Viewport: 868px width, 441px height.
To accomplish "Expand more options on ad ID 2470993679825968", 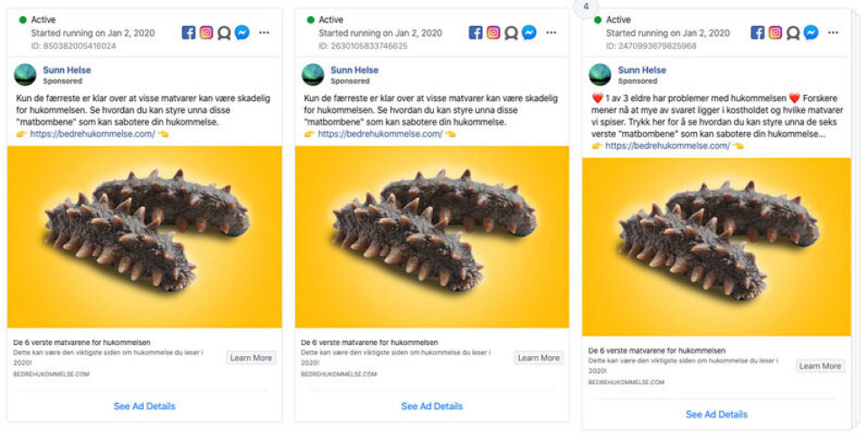I will 835,33.
